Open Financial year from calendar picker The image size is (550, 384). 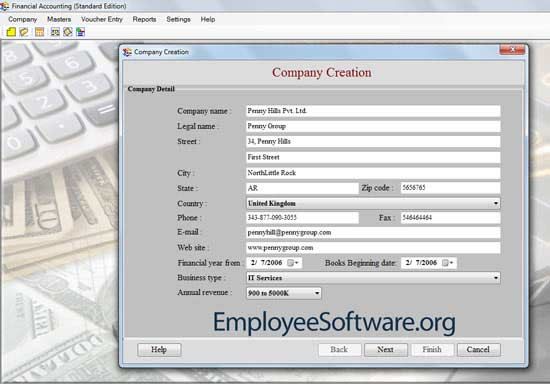(293, 263)
